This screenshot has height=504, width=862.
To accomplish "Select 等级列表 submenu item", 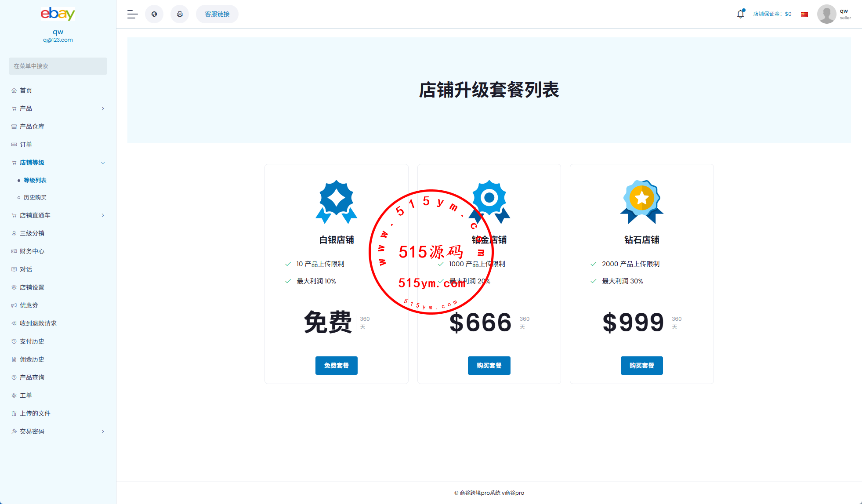I will (x=35, y=180).
